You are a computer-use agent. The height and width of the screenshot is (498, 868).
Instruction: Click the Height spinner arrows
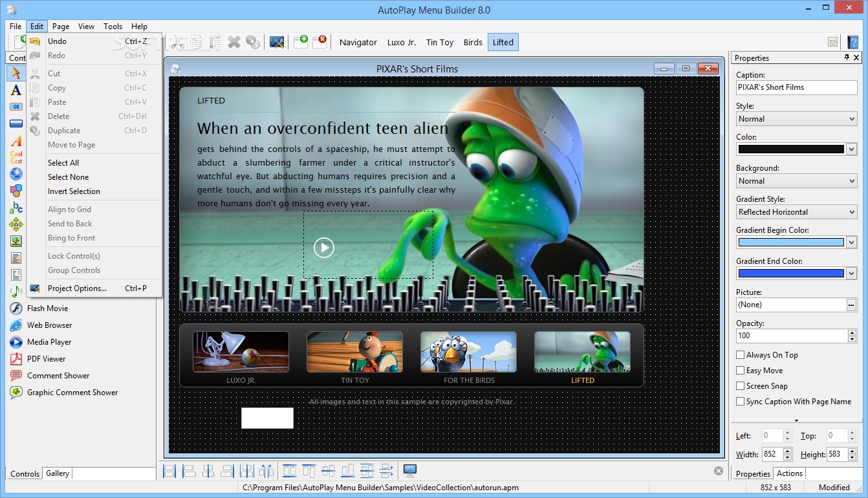(x=852, y=455)
